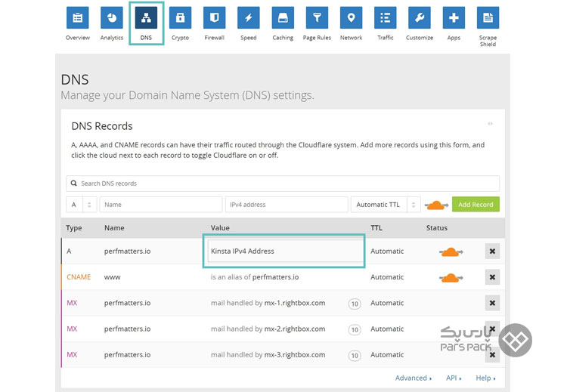Click the TTL column header
This screenshot has width=567, height=392.
(376, 228)
